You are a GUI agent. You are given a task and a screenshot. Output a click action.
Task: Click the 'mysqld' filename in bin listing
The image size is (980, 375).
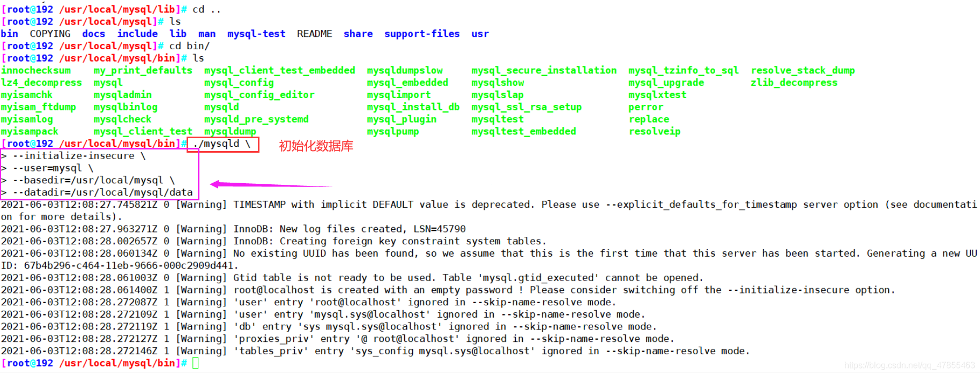pos(221,107)
